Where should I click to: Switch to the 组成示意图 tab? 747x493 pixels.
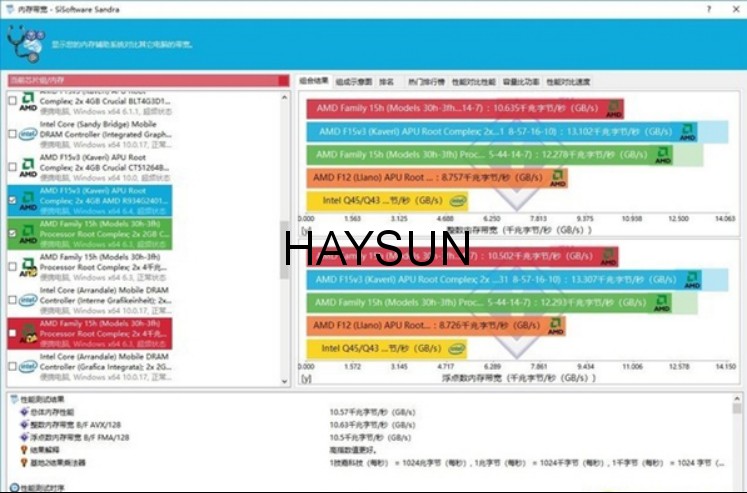[x=354, y=82]
